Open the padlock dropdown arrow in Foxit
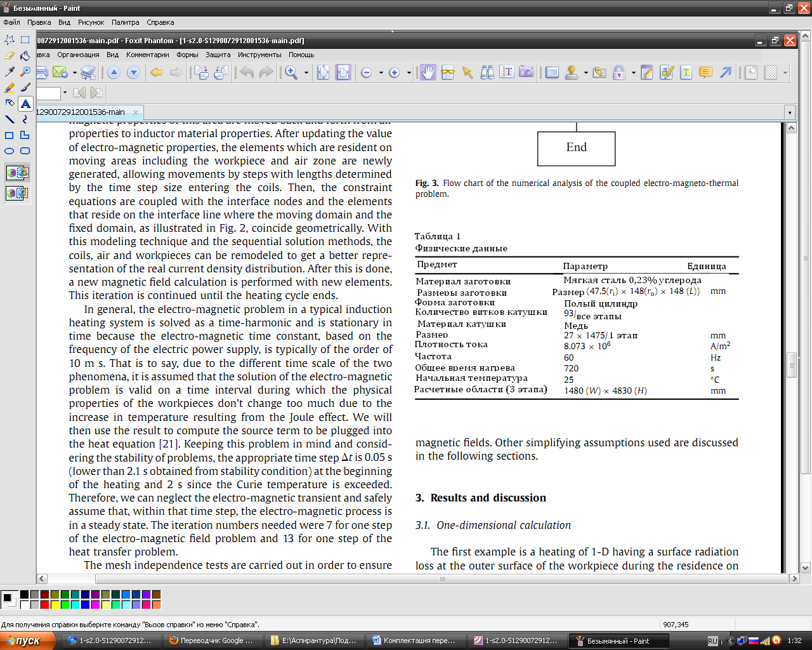 633,72
